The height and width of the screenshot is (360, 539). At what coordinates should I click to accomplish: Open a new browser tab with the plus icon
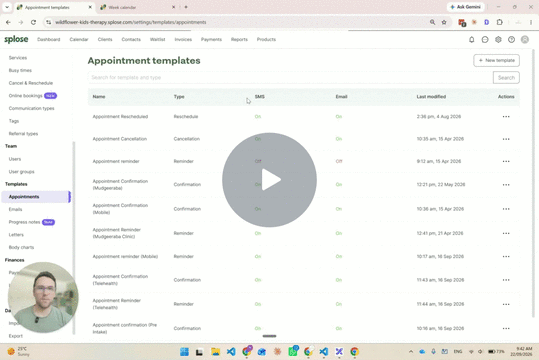[186, 7]
